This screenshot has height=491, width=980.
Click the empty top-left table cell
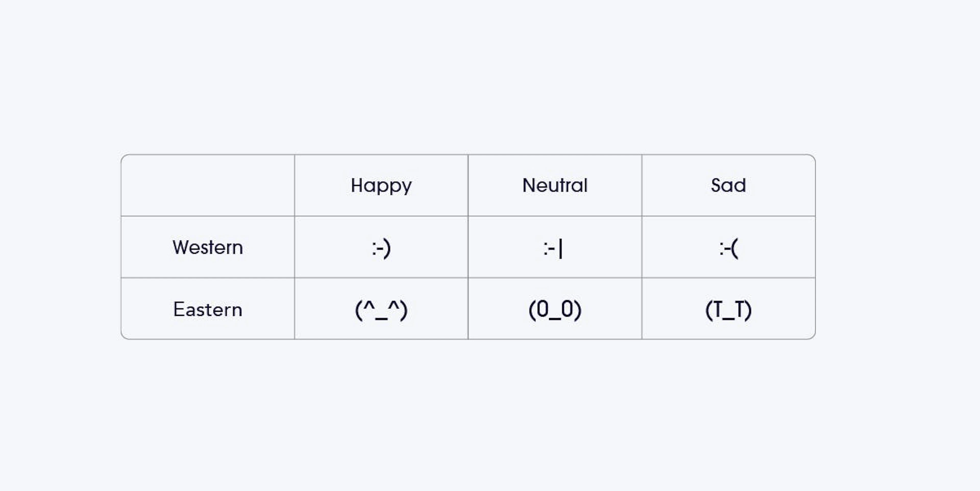click(208, 185)
